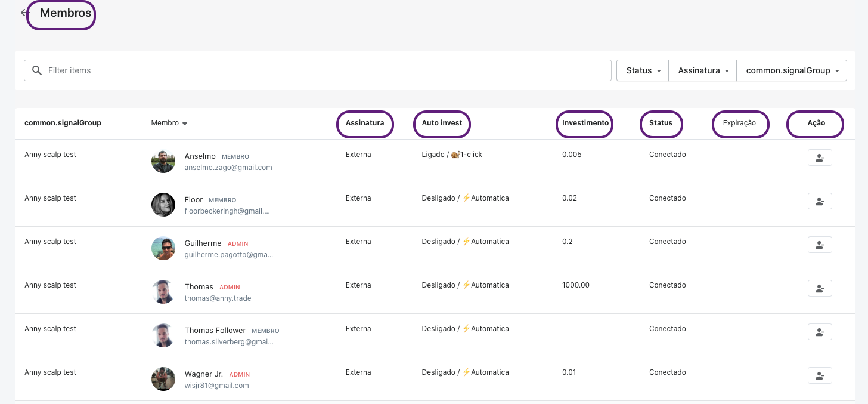
Task: Select the Membros page title
Action: click(66, 13)
